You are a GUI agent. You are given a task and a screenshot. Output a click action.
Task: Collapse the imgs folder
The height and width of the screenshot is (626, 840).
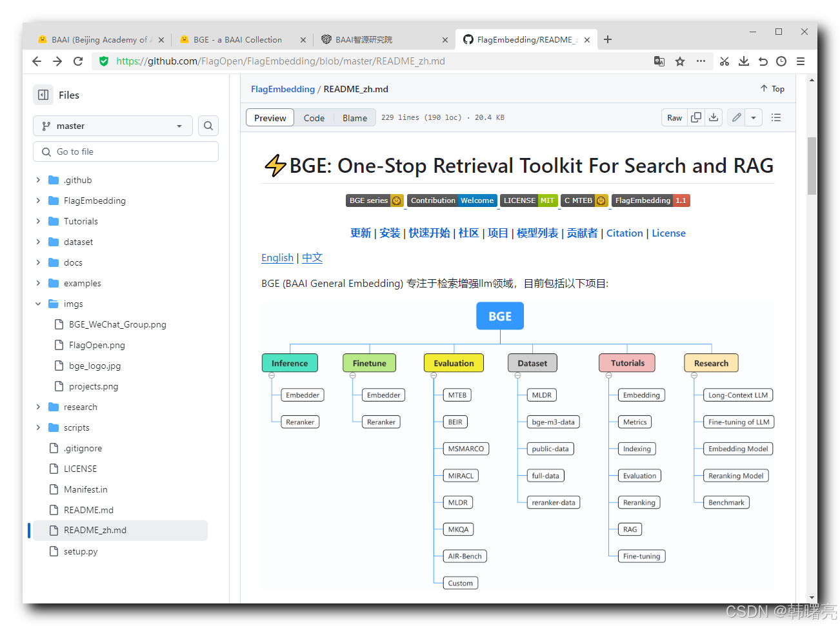(x=38, y=304)
